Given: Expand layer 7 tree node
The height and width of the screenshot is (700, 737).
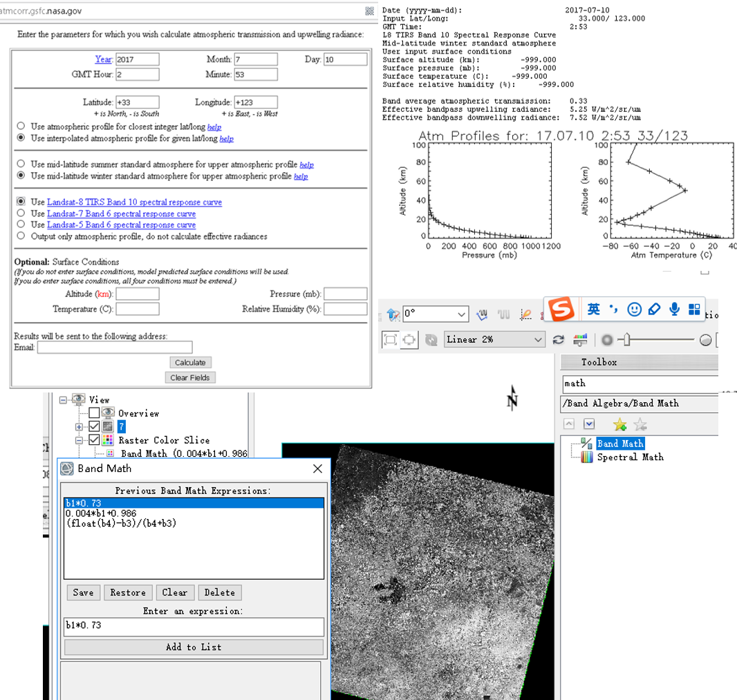Looking at the screenshot, I should 79,426.
